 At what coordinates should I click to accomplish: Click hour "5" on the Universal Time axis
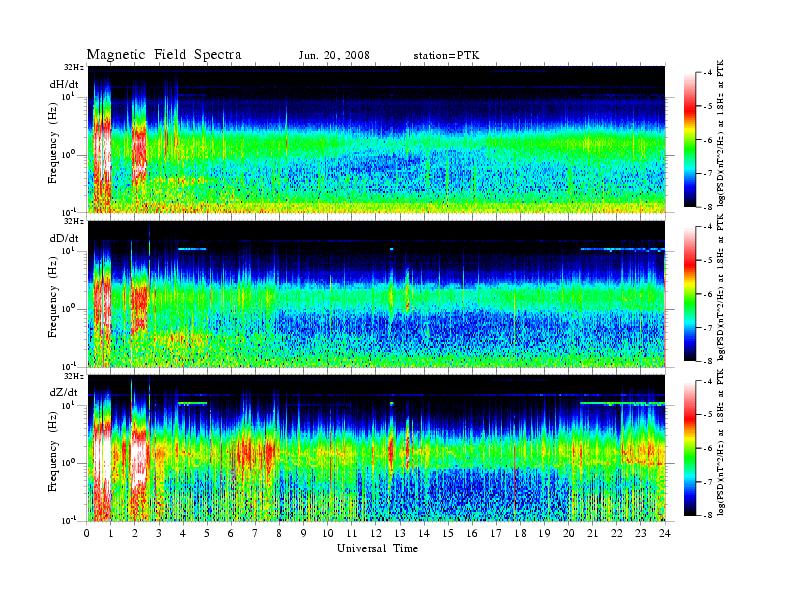click(207, 533)
